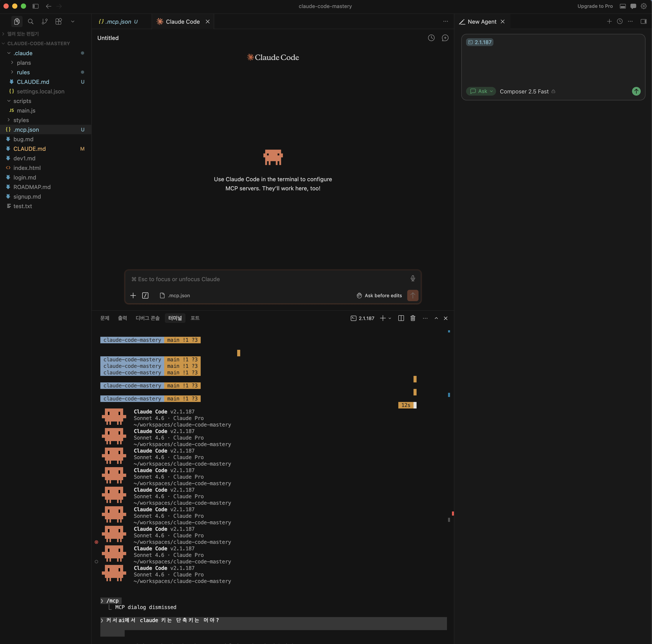Image resolution: width=652 pixels, height=644 pixels.
Task: Go back with the left arrow
Action: click(49, 6)
